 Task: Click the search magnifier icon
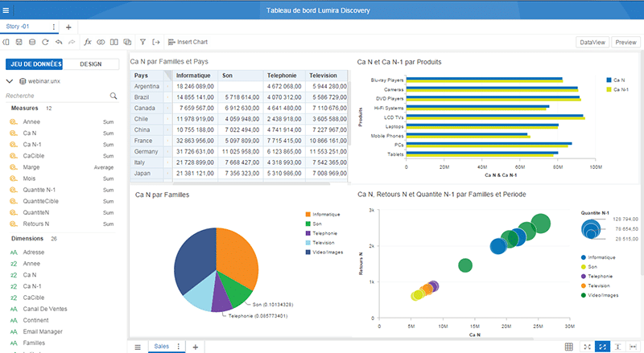click(114, 96)
